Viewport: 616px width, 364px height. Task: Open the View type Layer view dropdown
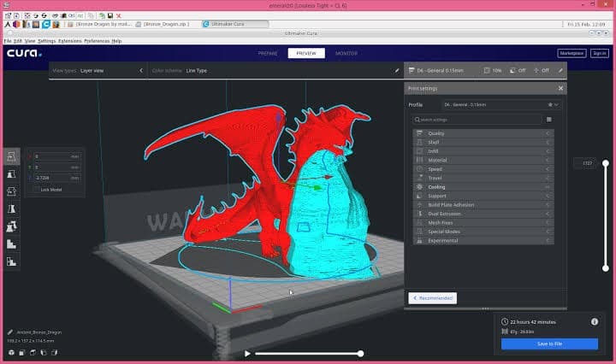(98, 71)
